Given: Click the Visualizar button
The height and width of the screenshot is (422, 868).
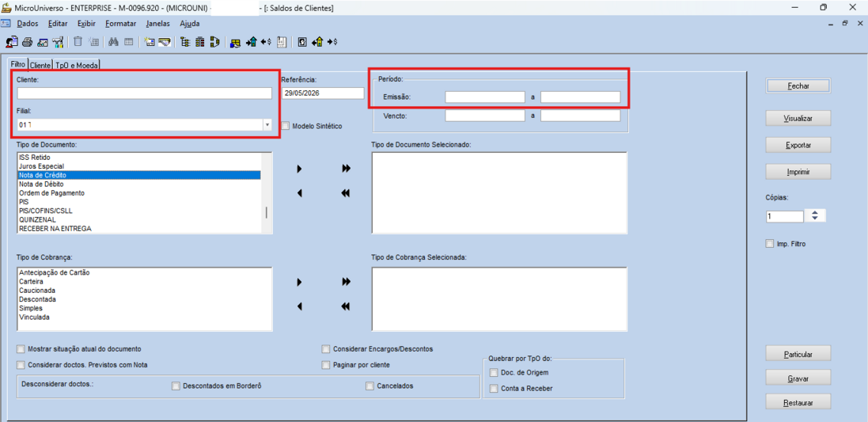Looking at the screenshot, I should pos(798,118).
